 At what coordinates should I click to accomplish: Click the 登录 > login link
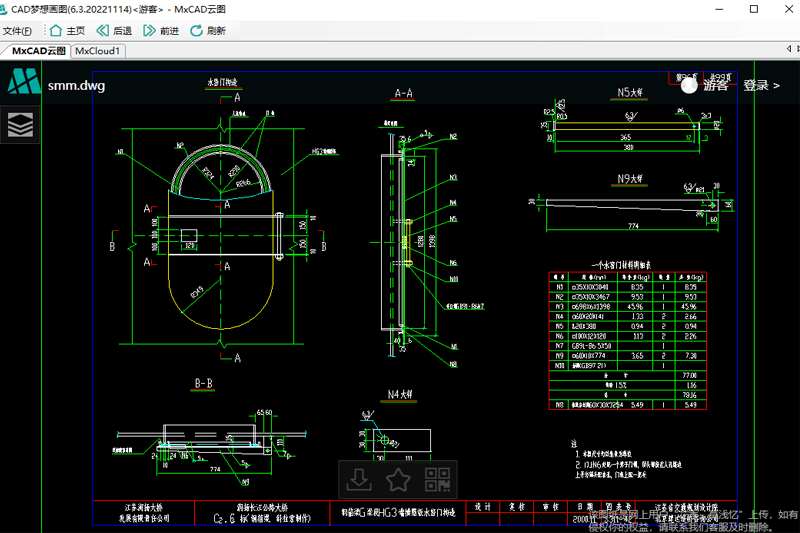(761, 85)
